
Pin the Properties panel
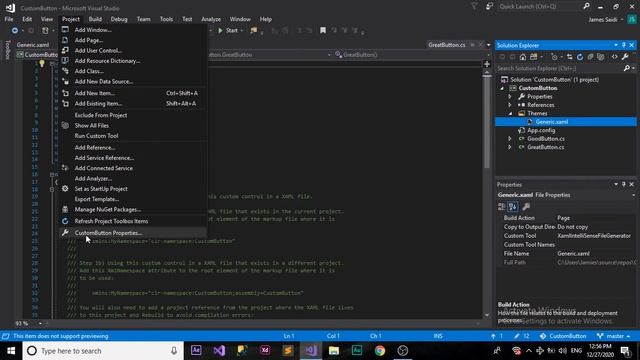coord(624,184)
